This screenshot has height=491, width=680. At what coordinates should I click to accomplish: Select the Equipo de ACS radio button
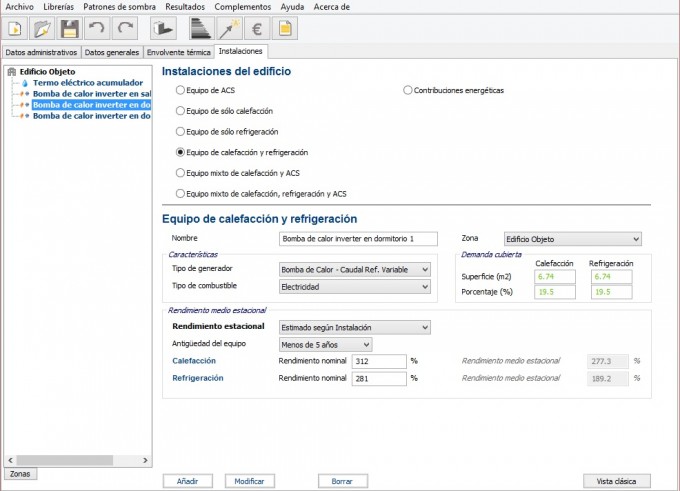pyautogui.click(x=181, y=90)
